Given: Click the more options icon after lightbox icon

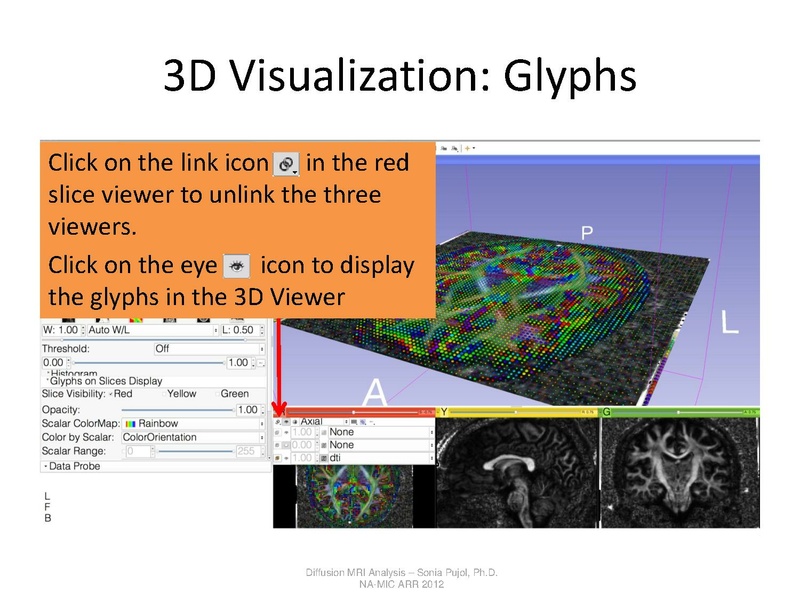Looking at the screenshot, I should point(372,422).
